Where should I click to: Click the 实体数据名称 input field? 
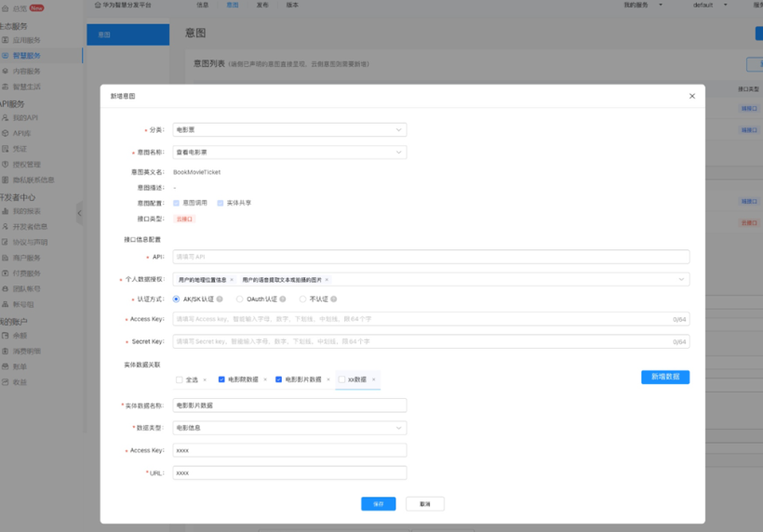coord(289,406)
